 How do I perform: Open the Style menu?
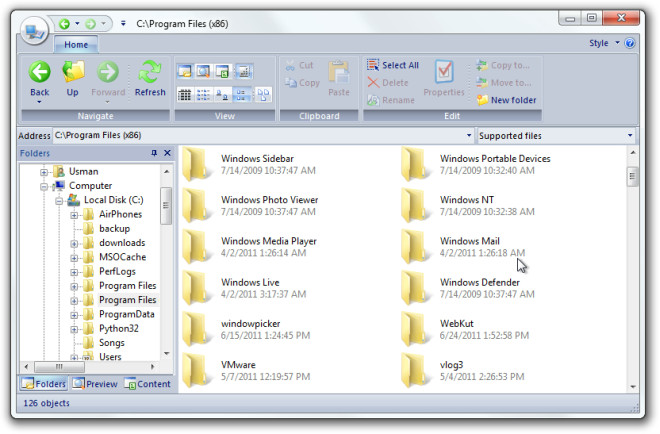(604, 43)
